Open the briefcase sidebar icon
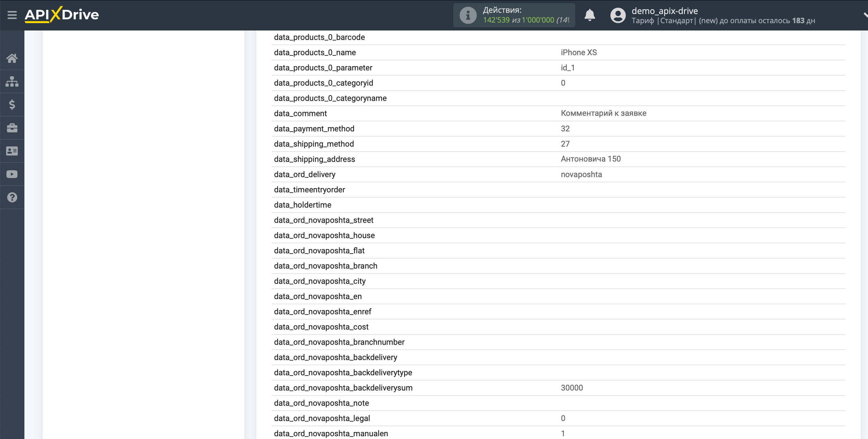 click(x=12, y=128)
